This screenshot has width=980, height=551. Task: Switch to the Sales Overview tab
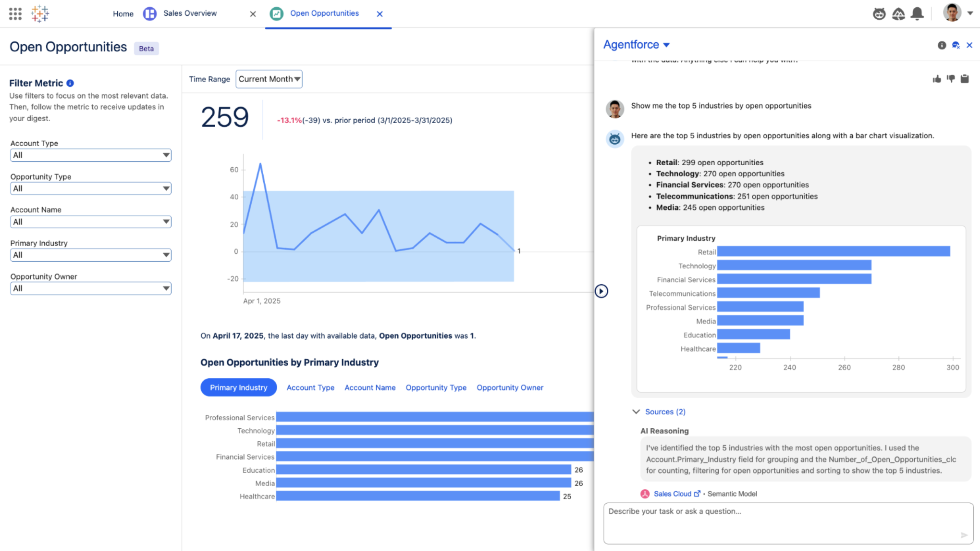[x=189, y=14]
